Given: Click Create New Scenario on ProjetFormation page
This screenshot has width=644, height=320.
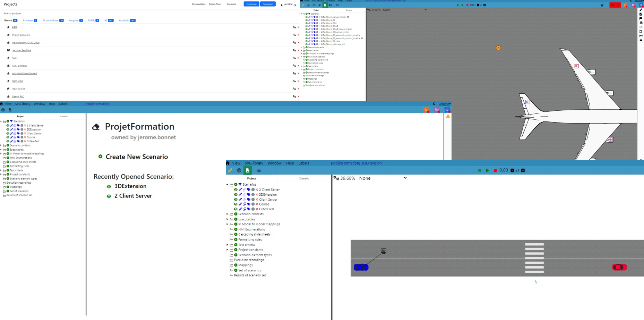Looking at the screenshot, I should 136,157.
